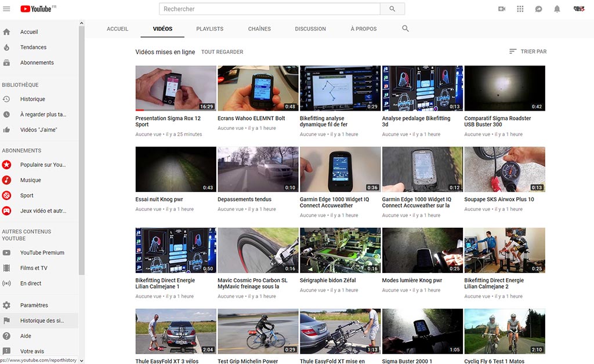Click the Tendances flame icon

[6, 48]
